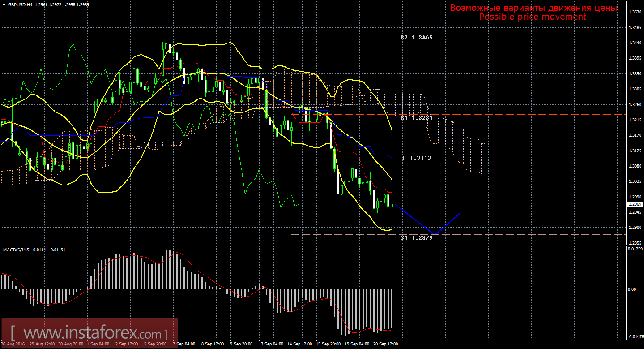Click the MACD(5,34,5) indicator label
Viewport: 644px width, 349px height.
tap(34, 250)
